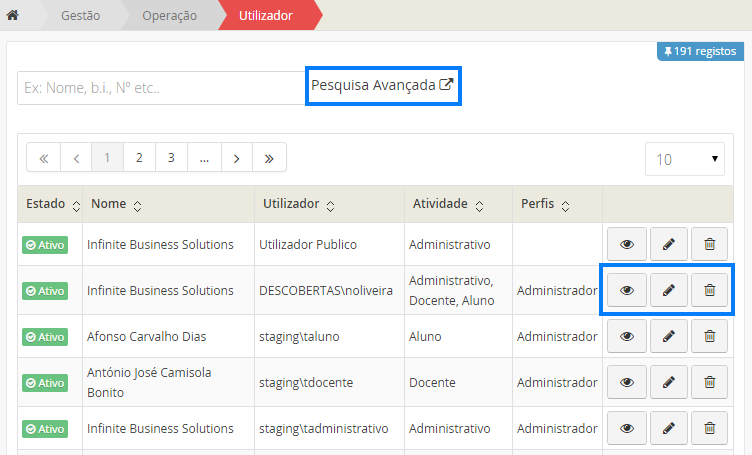Open Gestão breadcrumb item
Screen dimensions: 752x455
tap(80, 16)
